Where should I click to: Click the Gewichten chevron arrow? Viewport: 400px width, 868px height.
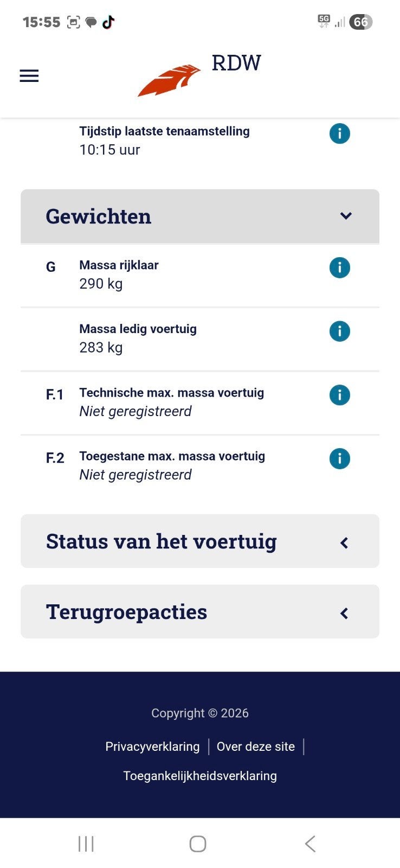click(x=346, y=216)
